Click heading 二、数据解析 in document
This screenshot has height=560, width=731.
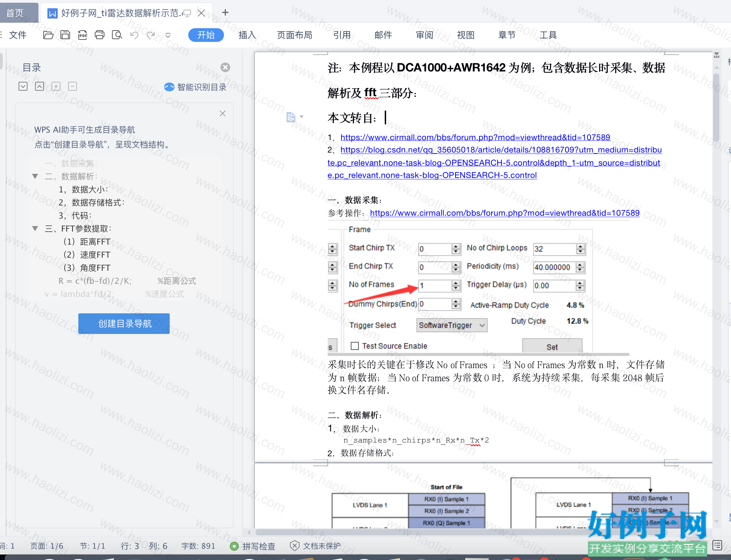355,415
